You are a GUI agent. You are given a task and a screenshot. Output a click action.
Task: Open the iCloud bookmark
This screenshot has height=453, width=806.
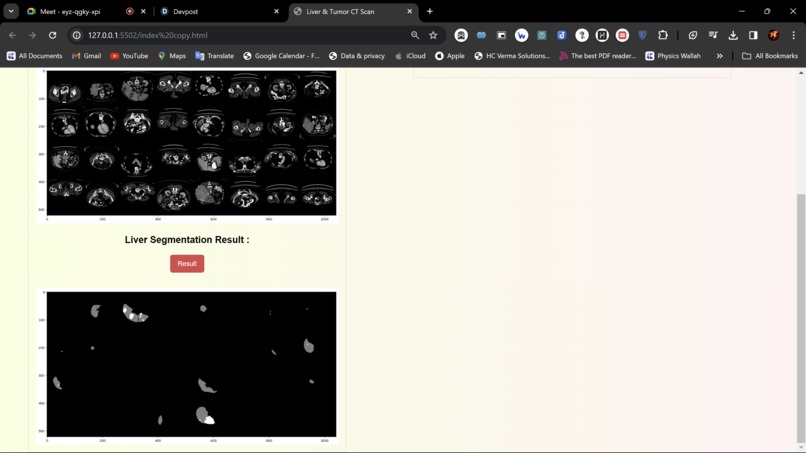[410, 56]
